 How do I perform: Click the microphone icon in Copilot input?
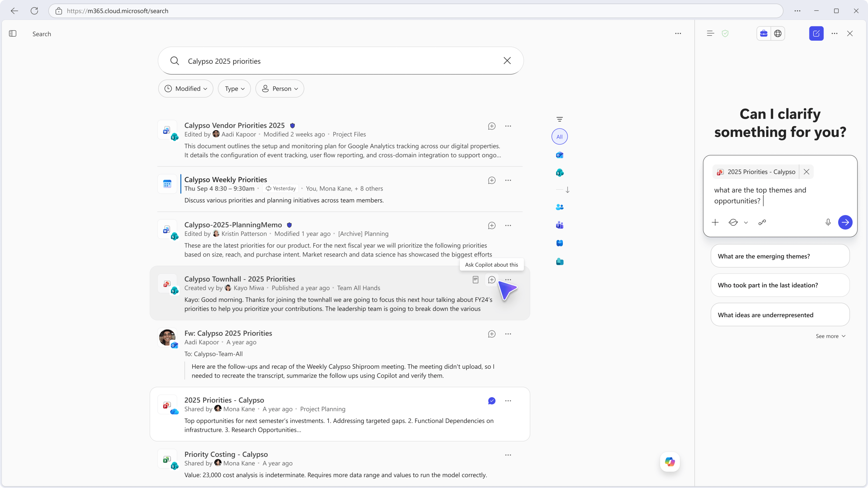coord(828,222)
